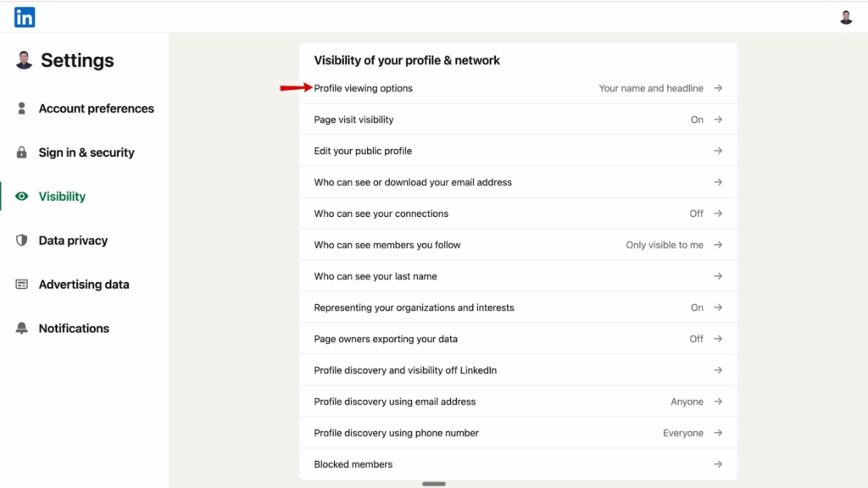This screenshot has width=868, height=488.
Task: Expand Who can see members you follow
Action: pyautogui.click(x=718, y=245)
